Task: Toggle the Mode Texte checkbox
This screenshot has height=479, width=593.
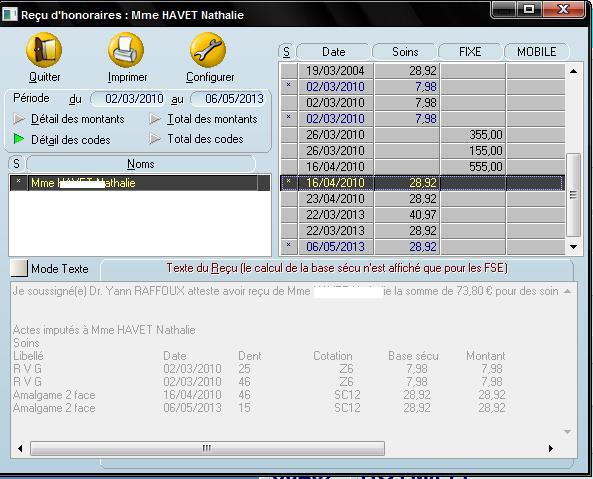Action: point(19,268)
